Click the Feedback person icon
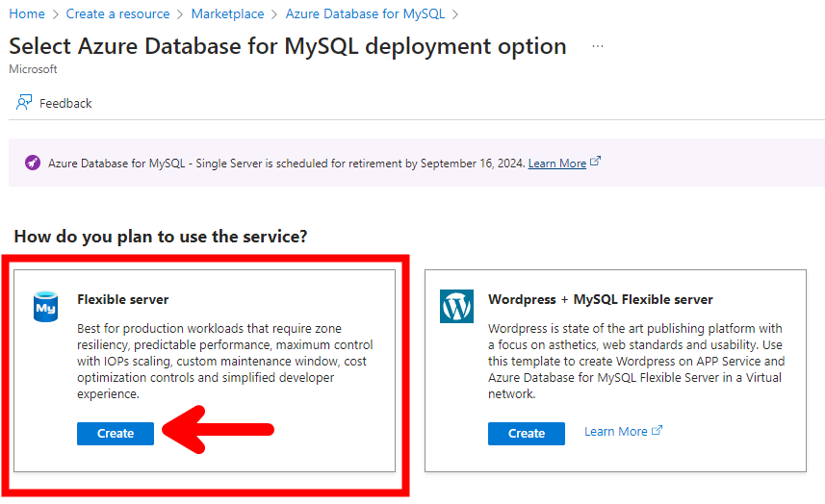Viewport: 825px width, 504px height. point(24,103)
